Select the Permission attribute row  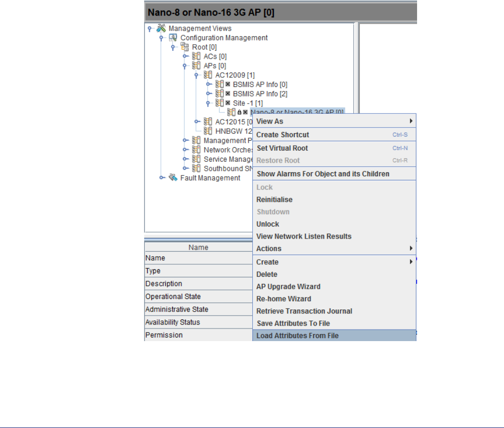click(198, 335)
